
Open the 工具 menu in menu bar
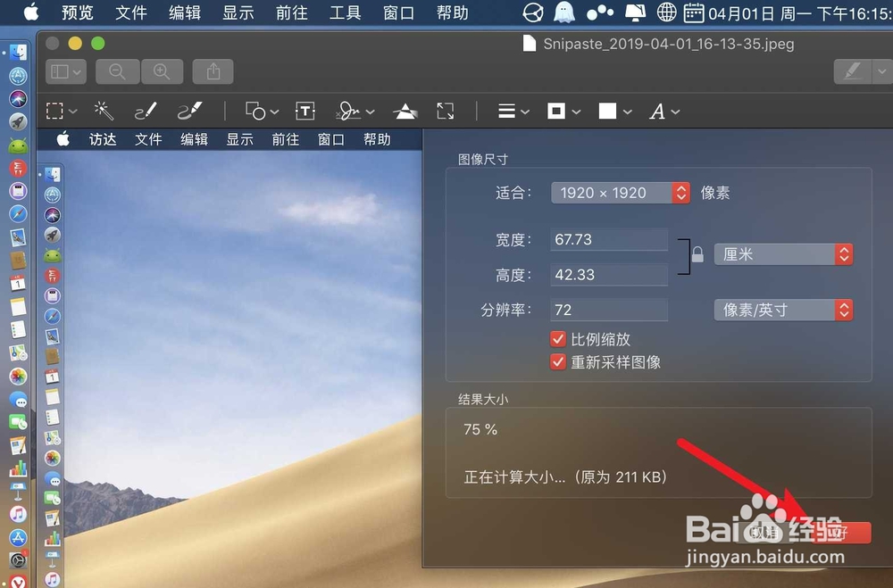(345, 13)
